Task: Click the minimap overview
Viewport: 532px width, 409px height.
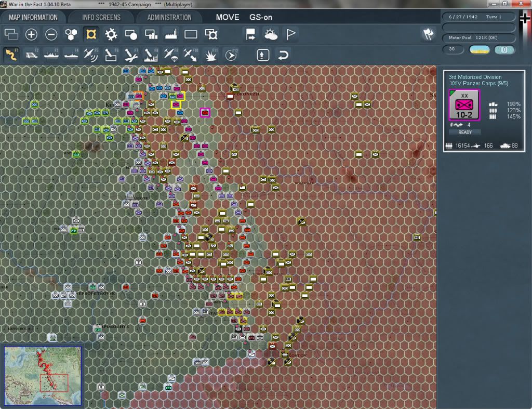Action: pos(43,375)
